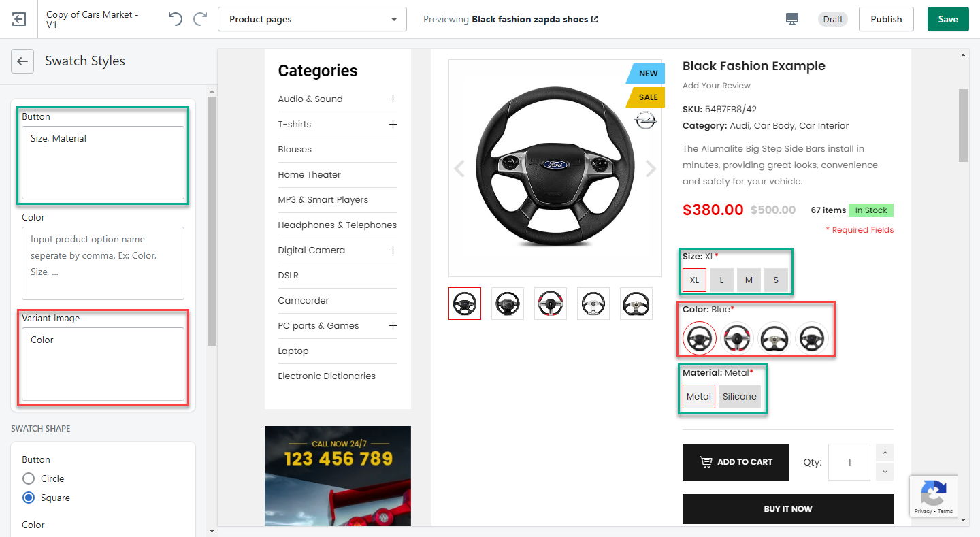
Task: Select fourth product gallery thumbnail
Action: (593, 304)
